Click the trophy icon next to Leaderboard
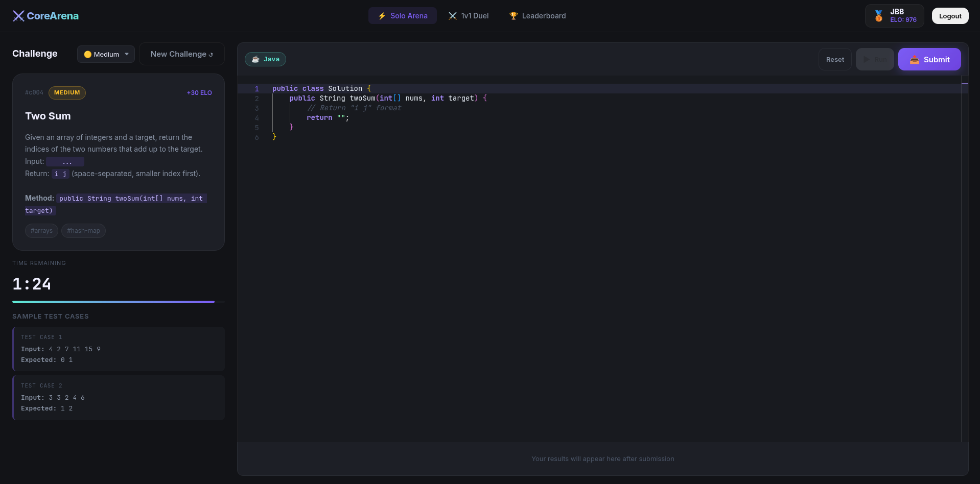The image size is (980, 484). point(514,16)
